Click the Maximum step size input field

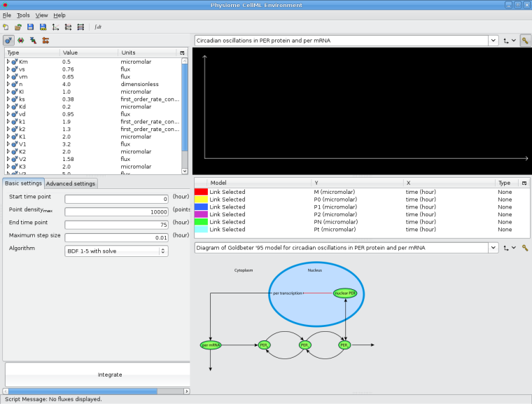pos(116,237)
